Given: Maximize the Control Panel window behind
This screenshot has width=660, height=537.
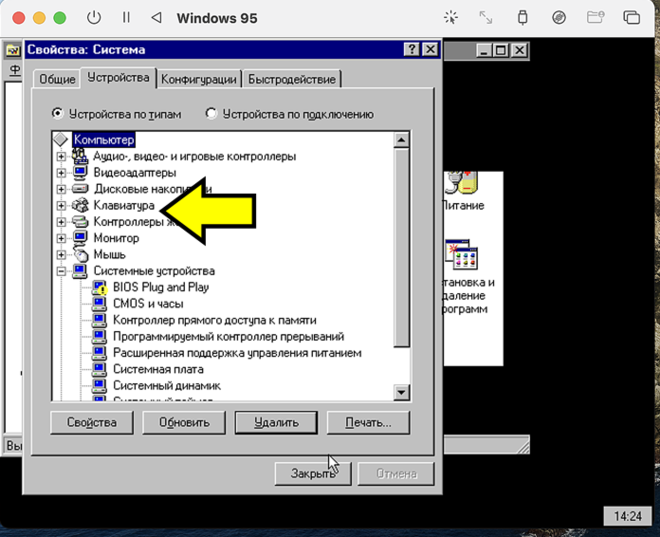Looking at the screenshot, I should 500,51.
